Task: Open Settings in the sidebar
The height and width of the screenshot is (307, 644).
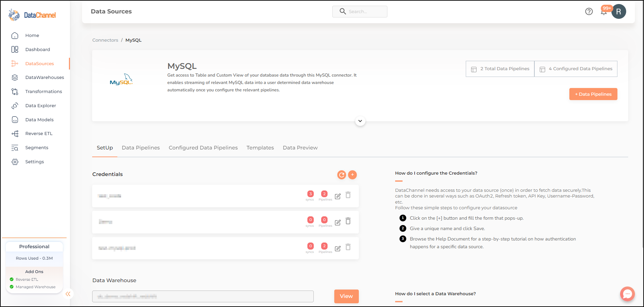Action: (35, 162)
